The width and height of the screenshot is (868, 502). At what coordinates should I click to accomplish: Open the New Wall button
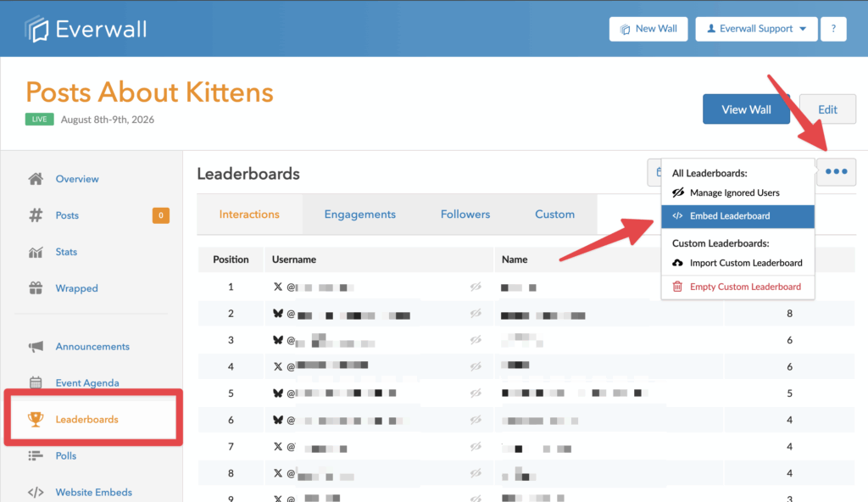[x=648, y=29]
